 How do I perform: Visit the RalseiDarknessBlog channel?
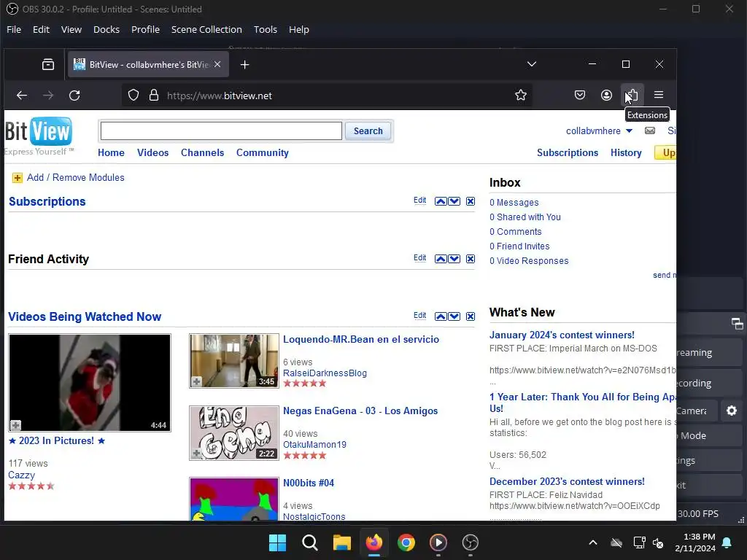(x=325, y=373)
